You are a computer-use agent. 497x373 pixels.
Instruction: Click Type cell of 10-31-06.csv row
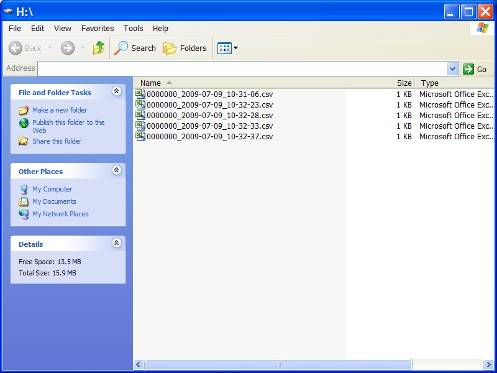coord(456,94)
